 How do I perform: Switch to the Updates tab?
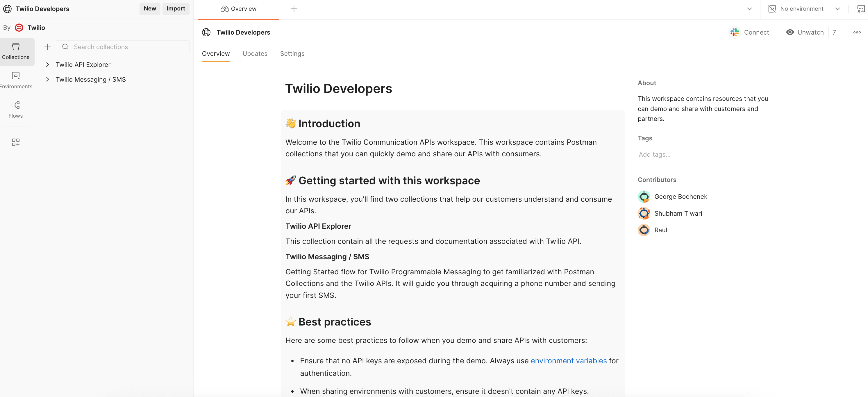tap(255, 53)
